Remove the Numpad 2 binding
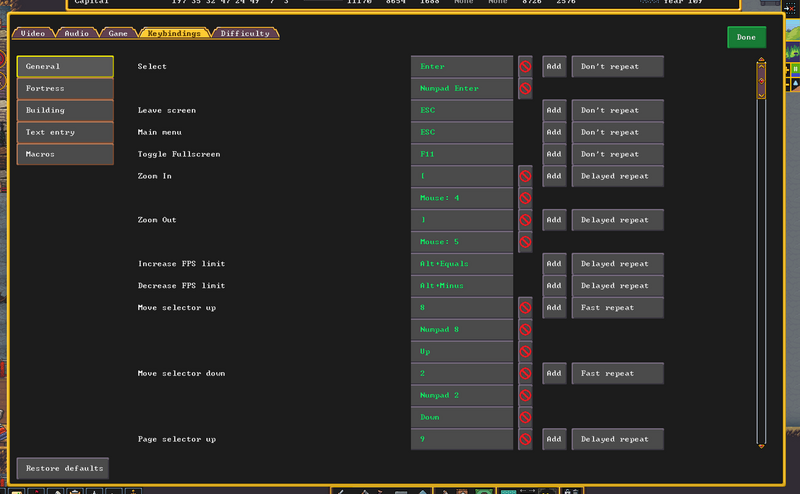Viewport: 800px width, 494px height. click(x=525, y=396)
